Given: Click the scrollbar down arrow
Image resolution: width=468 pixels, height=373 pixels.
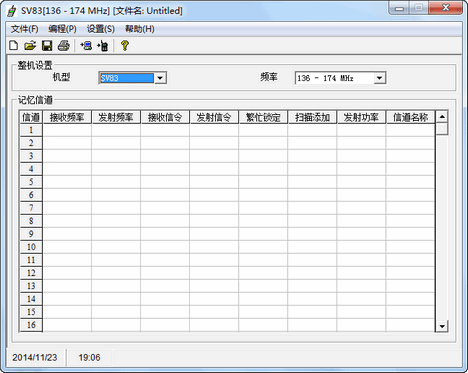Looking at the screenshot, I should (x=442, y=326).
